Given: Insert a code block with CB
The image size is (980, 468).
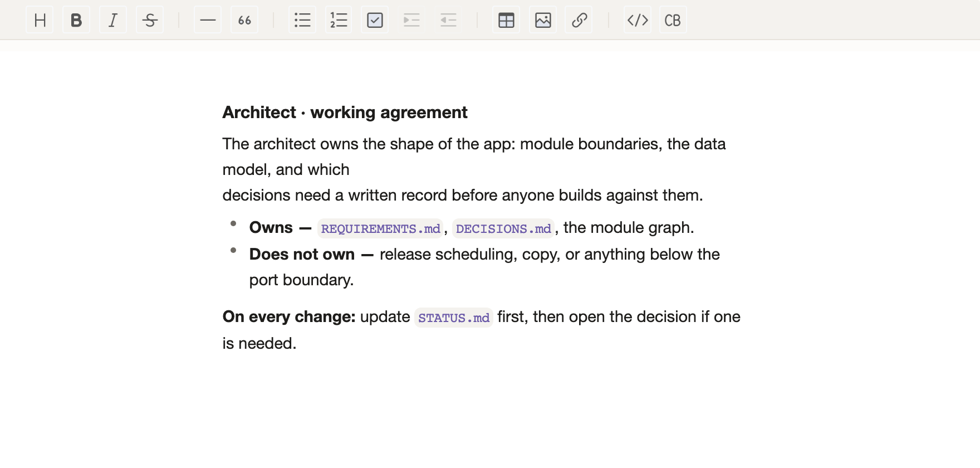Looking at the screenshot, I should pos(673,20).
